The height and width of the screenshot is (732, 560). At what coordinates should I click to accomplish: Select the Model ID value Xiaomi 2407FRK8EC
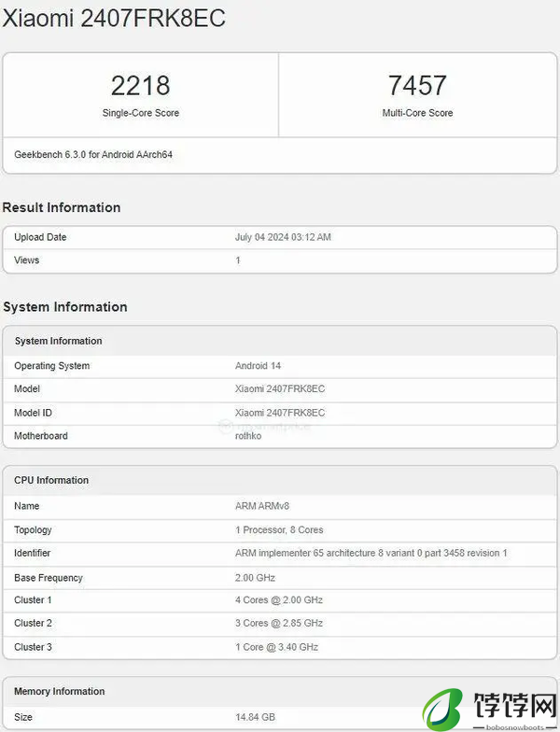pos(280,413)
